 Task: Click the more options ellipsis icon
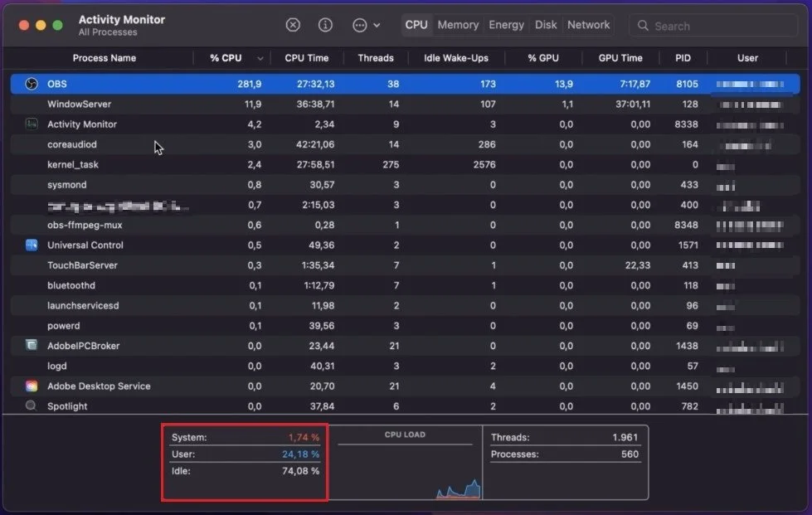click(x=359, y=25)
